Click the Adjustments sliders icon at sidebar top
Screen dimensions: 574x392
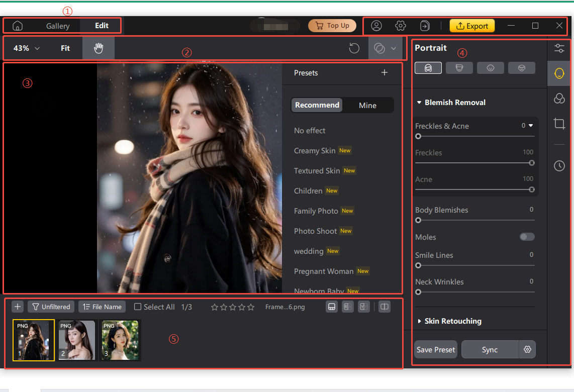(x=559, y=48)
